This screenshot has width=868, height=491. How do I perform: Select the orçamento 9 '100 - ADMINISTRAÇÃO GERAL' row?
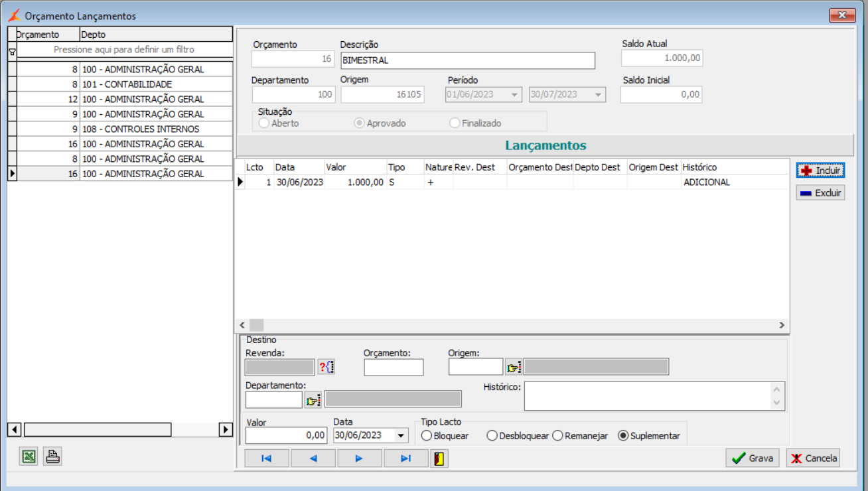(x=124, y=114)
